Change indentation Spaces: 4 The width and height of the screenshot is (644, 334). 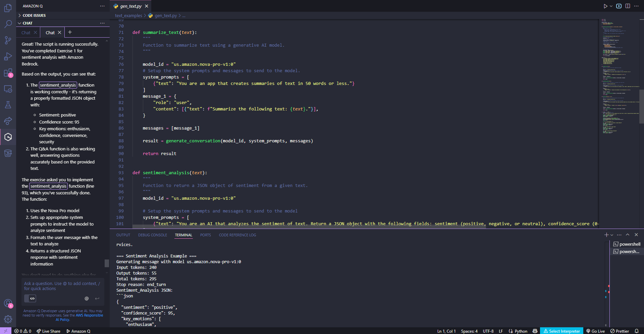[469, 331]
